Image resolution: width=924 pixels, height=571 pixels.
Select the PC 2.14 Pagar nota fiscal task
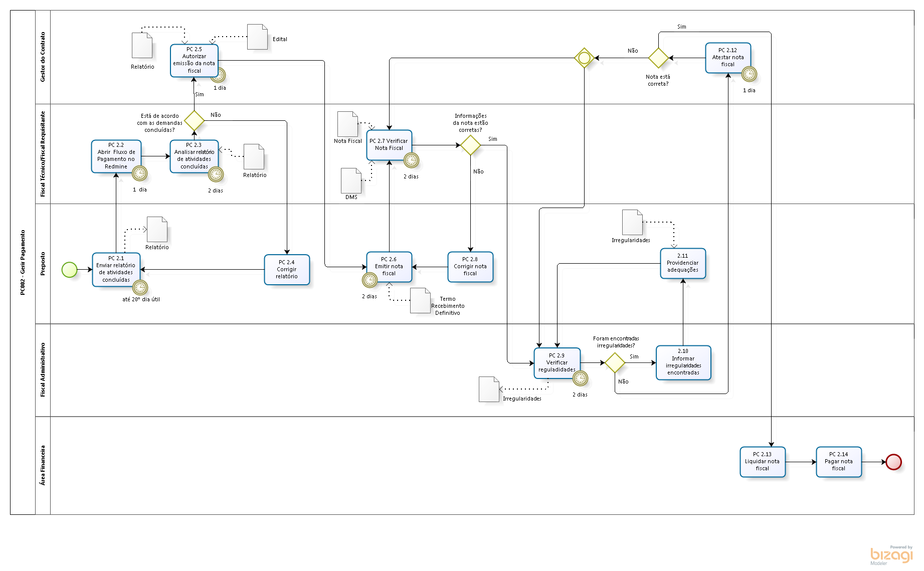[x=838, y=462]
